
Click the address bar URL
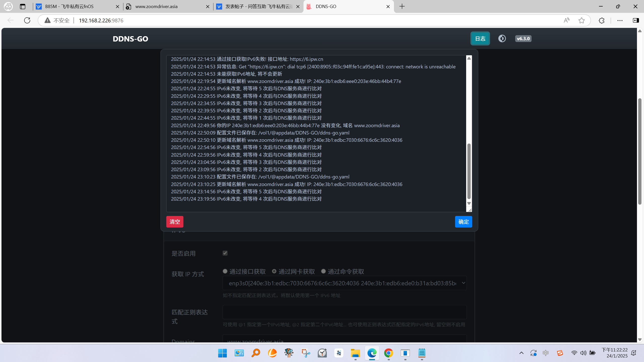tap(101, 20)
